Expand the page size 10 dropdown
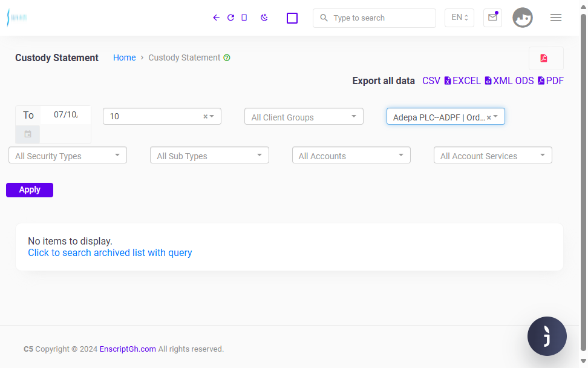The height and width of the screenshot is (368, 588). (212, 117)
